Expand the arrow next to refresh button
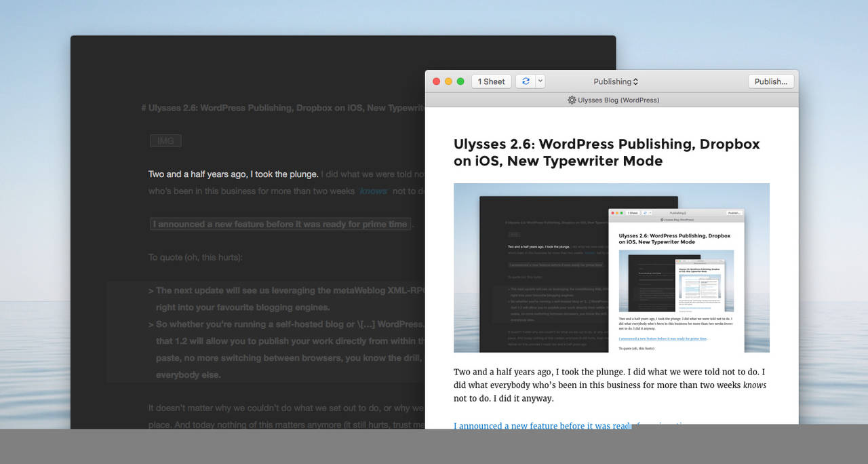Viewport: 868px width, 464px height. pyautogui.click(x=540, y=81)
